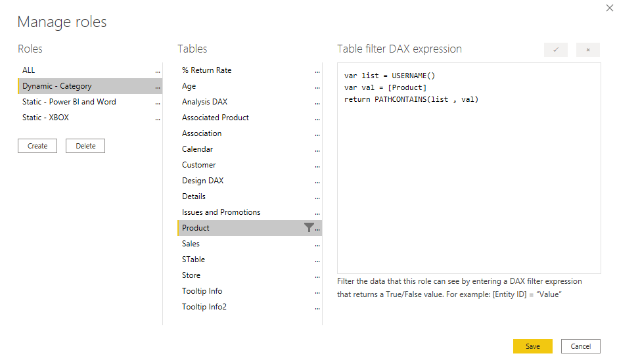Select the Static - XBOX role
The image size is (617, 364).
(x=90, y=117)
